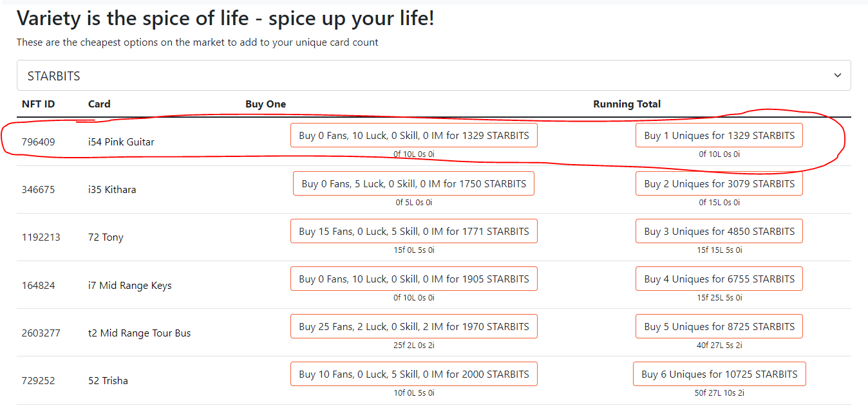Buy 1 Uniques for 1329 STARBITS
Viewport: 868px width, 406px height.
719,135
